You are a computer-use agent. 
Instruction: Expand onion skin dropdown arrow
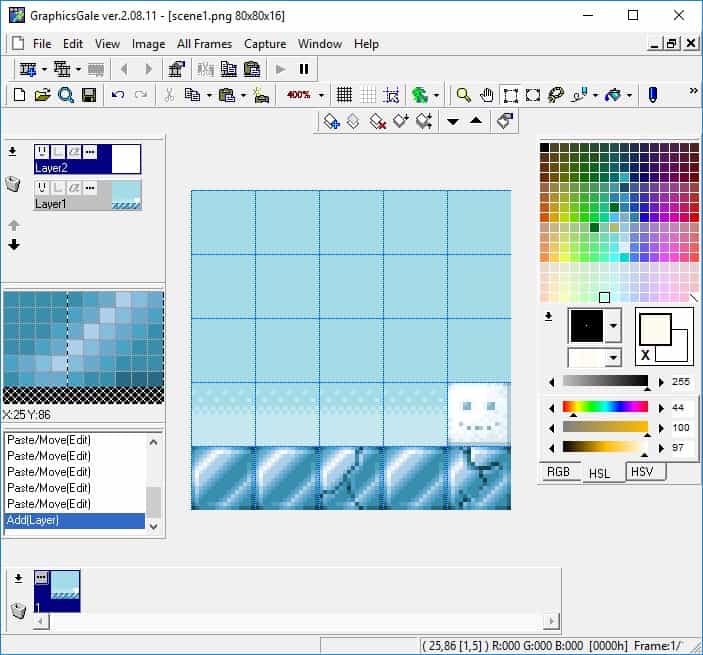[x=436, y=95]
